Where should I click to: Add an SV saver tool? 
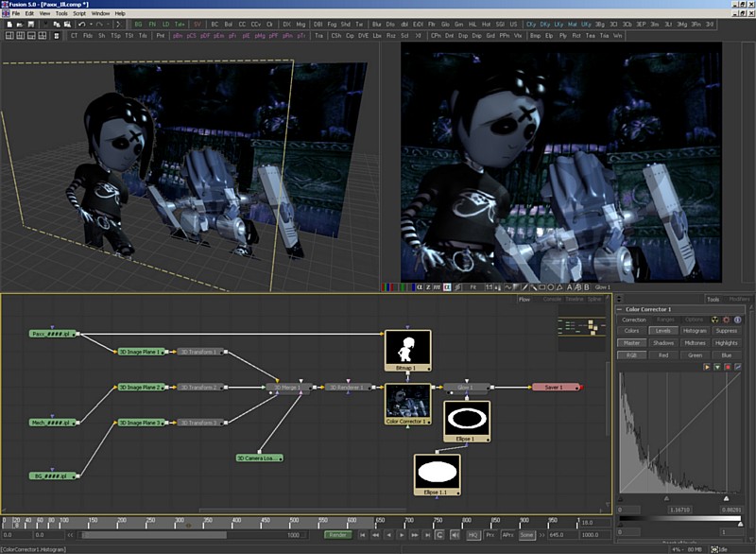coord(198,25)
